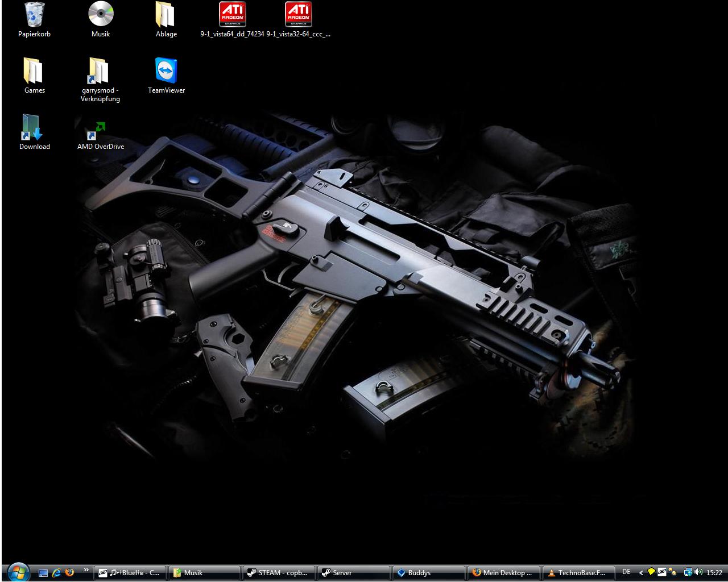Launch Firefox from Quick Launch bar

69,573
